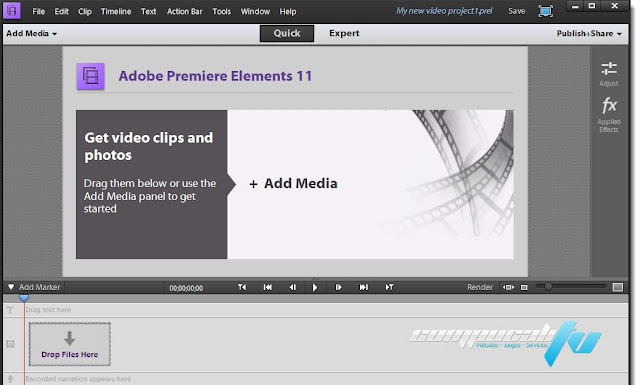
Task: Open the Edit menu
Action: click(x=62, y=11)
